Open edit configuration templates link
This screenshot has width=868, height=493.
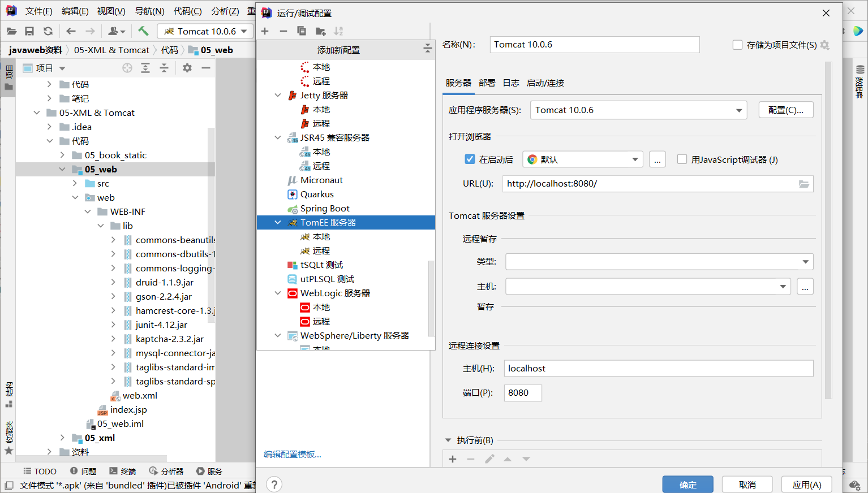293,454
